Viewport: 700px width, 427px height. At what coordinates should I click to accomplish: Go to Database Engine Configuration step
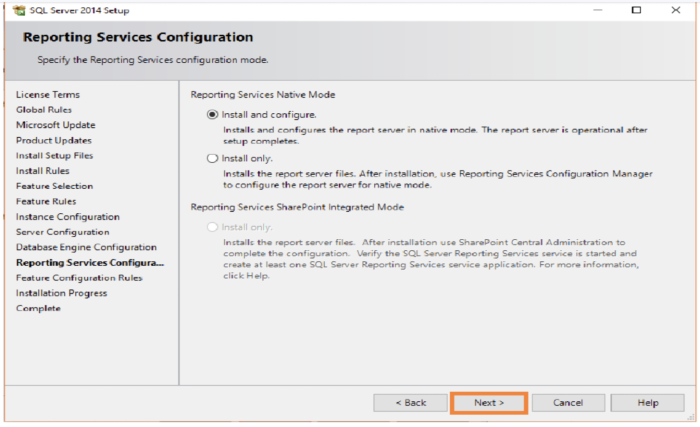coord(86,247)
